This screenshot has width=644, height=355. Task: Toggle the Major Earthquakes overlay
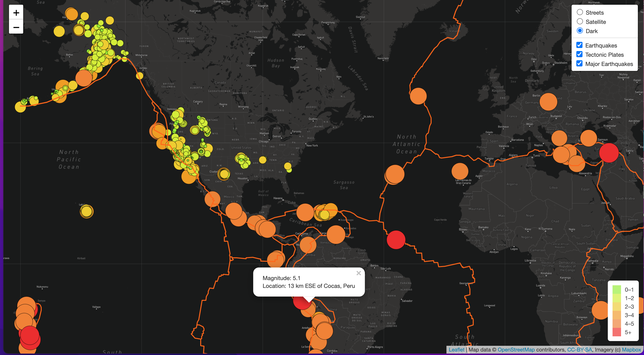[579, 63]
